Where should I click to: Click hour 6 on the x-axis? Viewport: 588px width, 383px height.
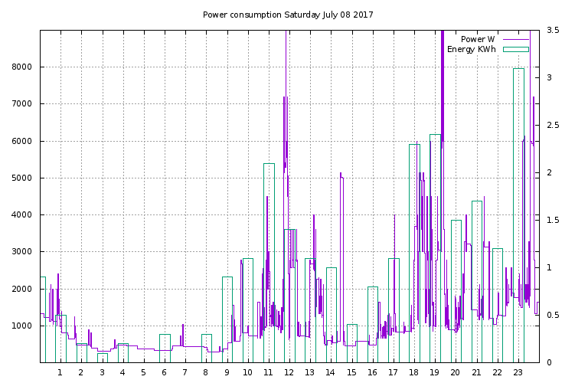tap(165, 373)
